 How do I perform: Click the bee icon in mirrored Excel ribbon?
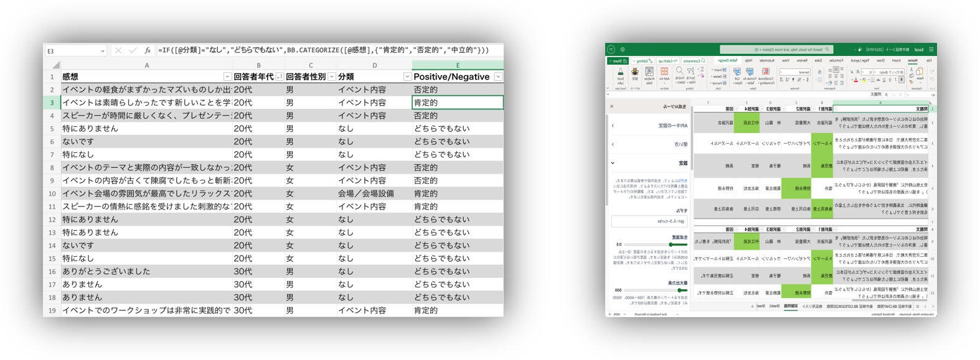click(635, 72)
